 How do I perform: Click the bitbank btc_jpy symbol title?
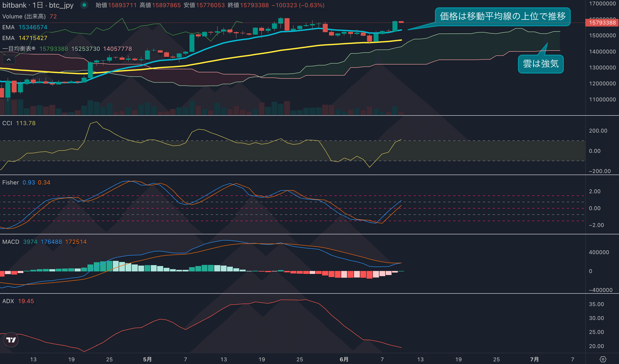[x=38, y=5]
